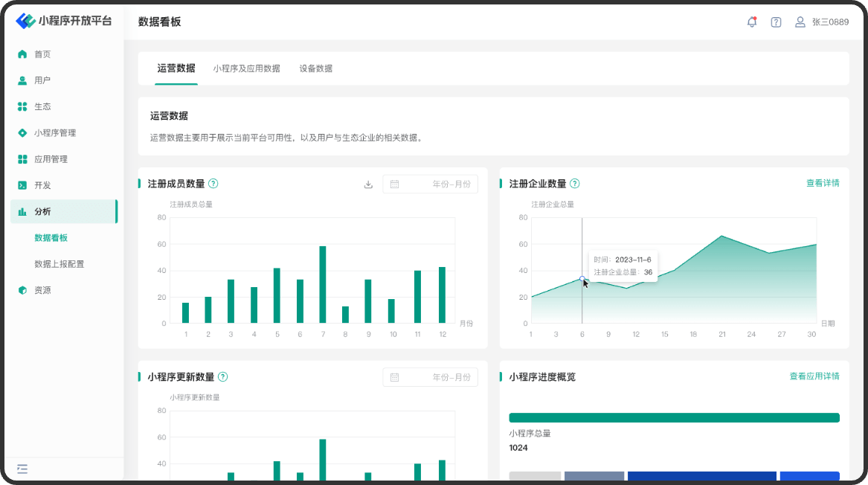Open the 张三0889 user account menu
The width and height of the screenshot is (868, 485).
pos(822,22)
